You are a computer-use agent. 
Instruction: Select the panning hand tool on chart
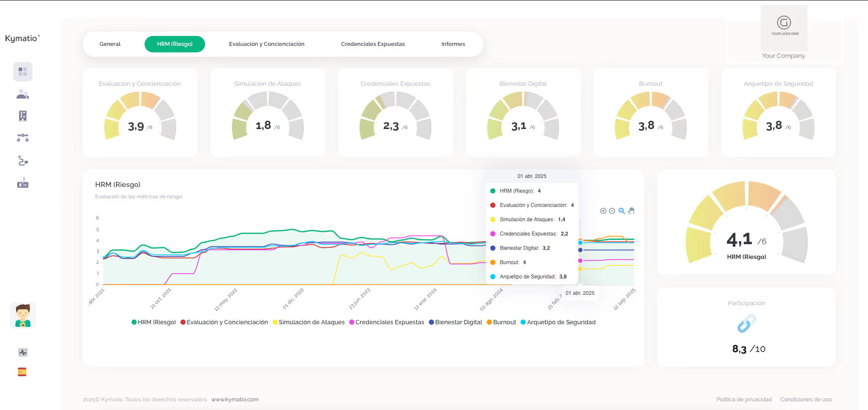pos(631,211)
